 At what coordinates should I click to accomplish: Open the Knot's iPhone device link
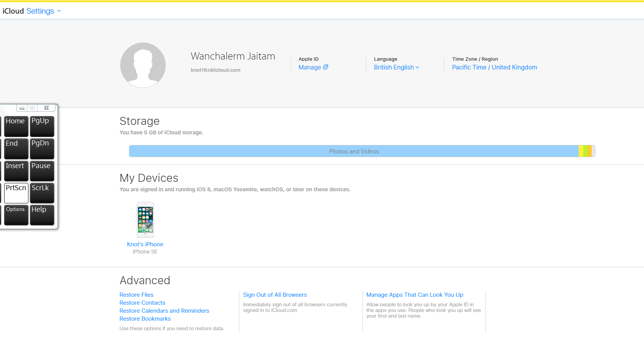pyautogui.click(x=145, y=244)
